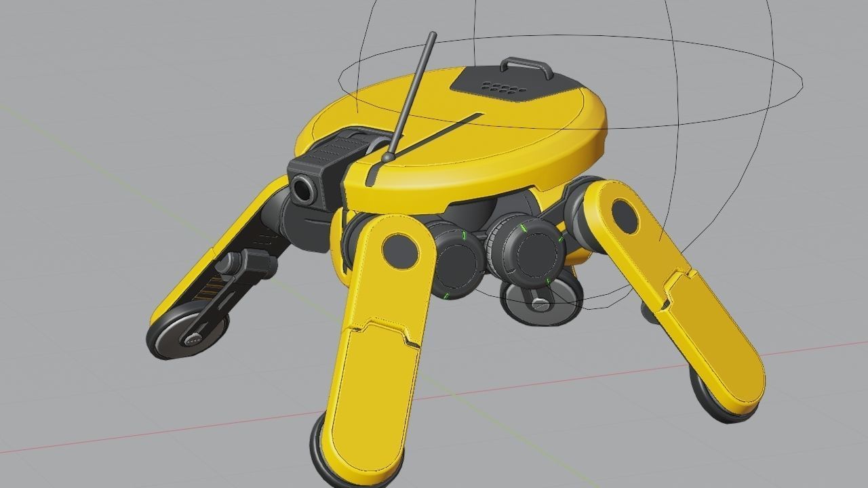The width and height of the screenshot is (868, 488).
Task: Select the left leg's wheel with screw
Action: pos(188,332)
